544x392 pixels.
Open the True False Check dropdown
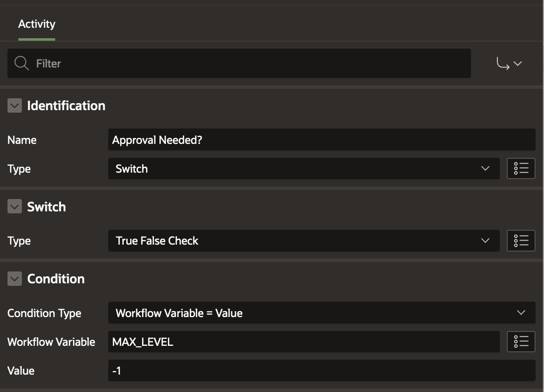tap(303, 241)
